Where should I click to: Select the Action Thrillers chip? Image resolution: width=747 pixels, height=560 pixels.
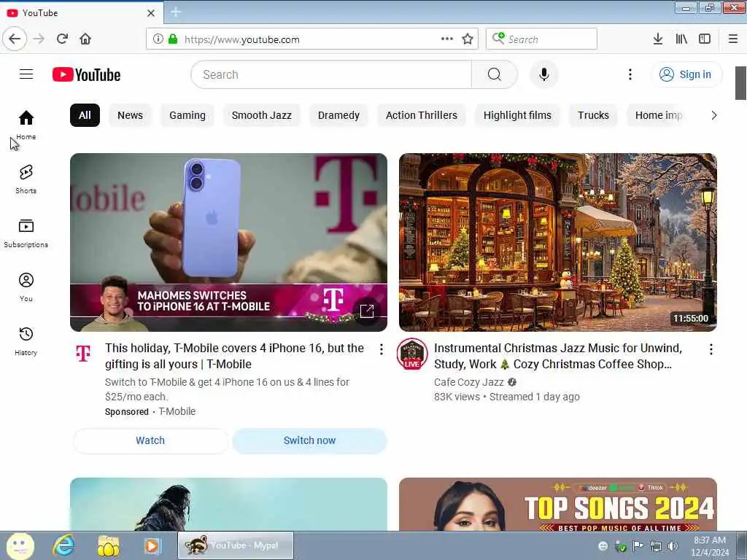pos(421,115)
